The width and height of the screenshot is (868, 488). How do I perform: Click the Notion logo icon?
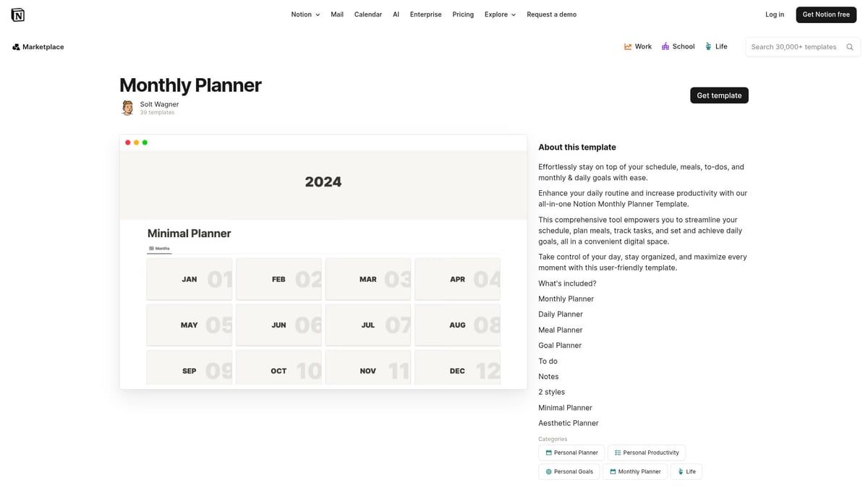(x=17, y=14)
